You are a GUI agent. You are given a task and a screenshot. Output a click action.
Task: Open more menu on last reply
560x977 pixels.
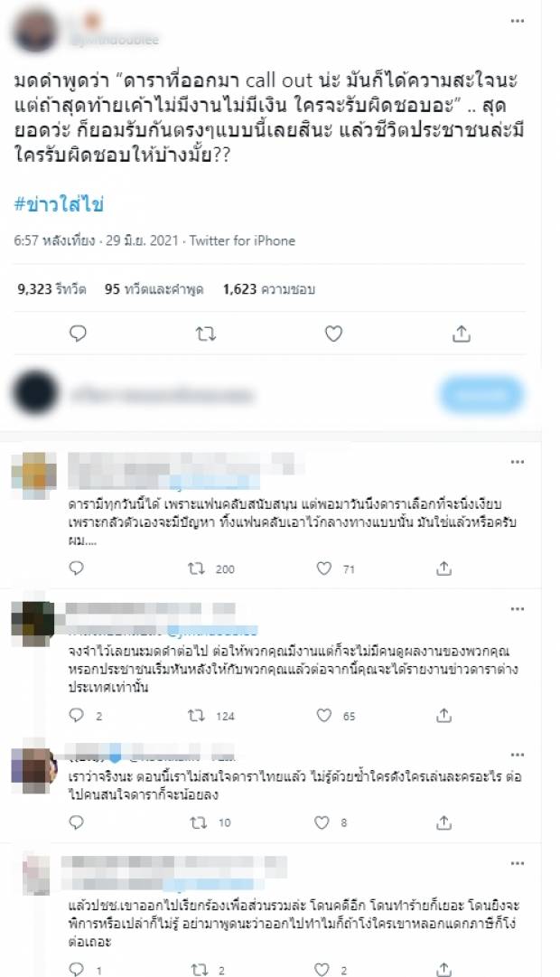[x=517, y=864]
